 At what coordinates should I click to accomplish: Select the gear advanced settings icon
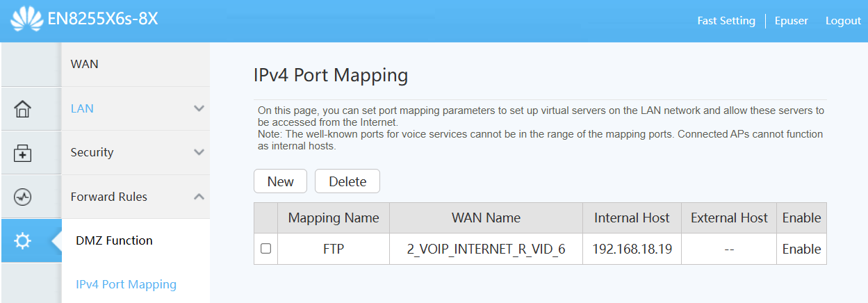click(x=23, y=240)
